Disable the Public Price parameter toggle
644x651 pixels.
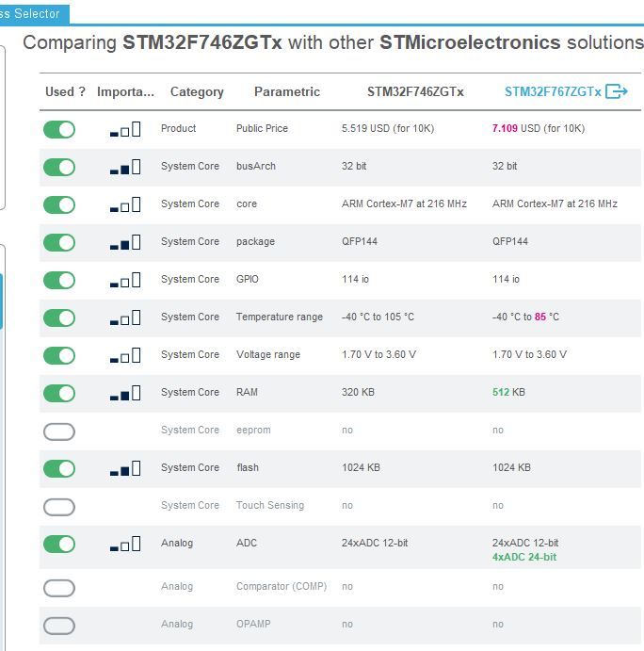pyautogui.click(x=59, y=129)
